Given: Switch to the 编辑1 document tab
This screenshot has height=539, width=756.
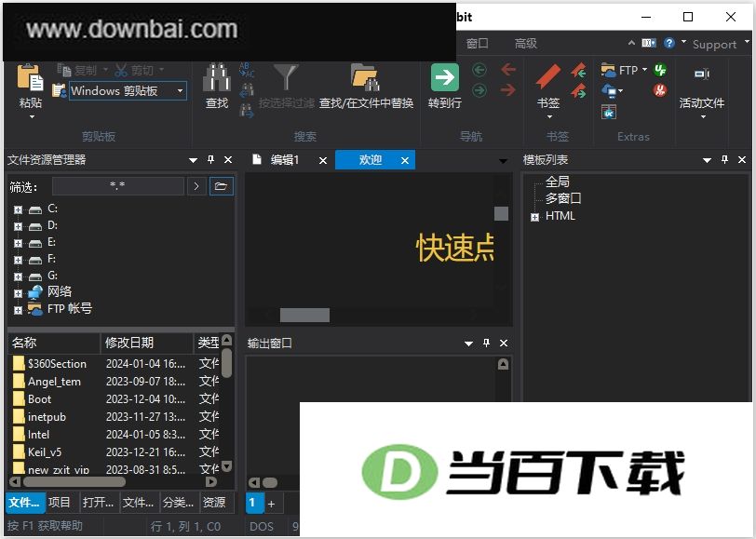Looking at the screenshot, I should (285, 159).
